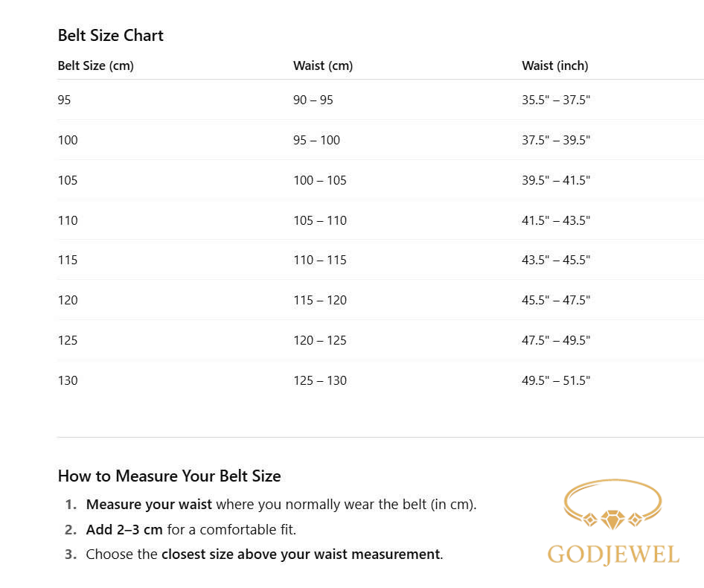Click the 95 – 100 waist cm cell
704x588 pixels.
click(316, 140)
